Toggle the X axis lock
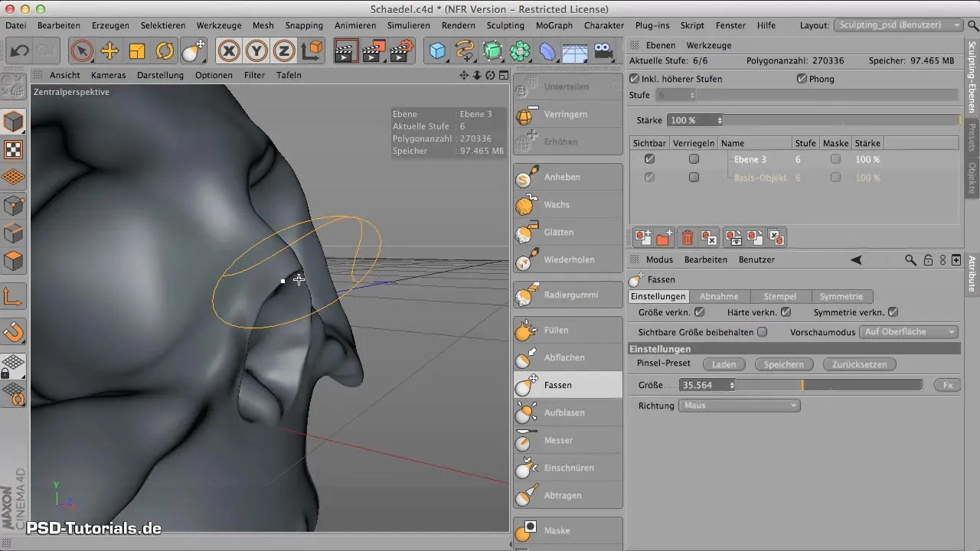Image resolution: width=980 pixels, height=551 pixels. pyautogui.click(x=228, y=52)
